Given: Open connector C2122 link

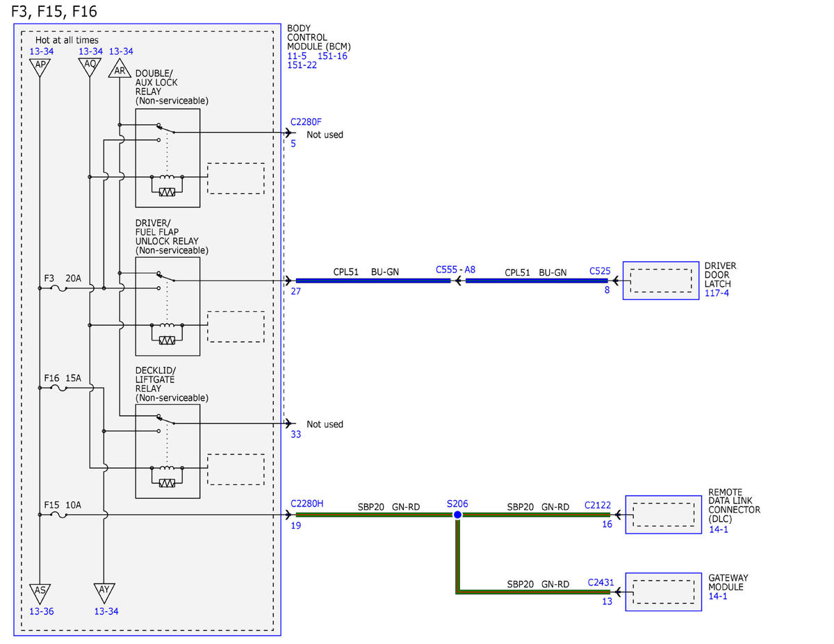Looking at the screenshot, I should coord(598,506).
